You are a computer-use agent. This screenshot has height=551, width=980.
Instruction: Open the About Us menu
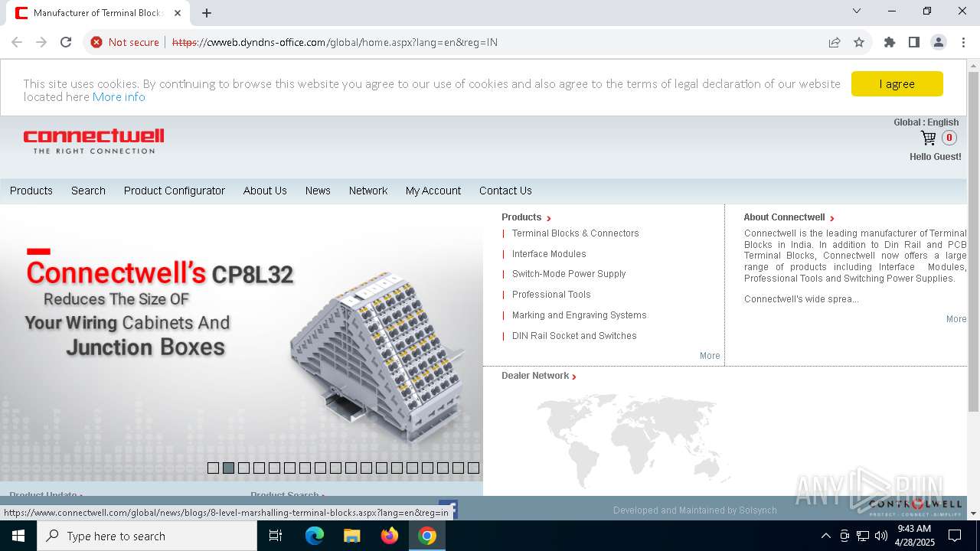[265, 191]
